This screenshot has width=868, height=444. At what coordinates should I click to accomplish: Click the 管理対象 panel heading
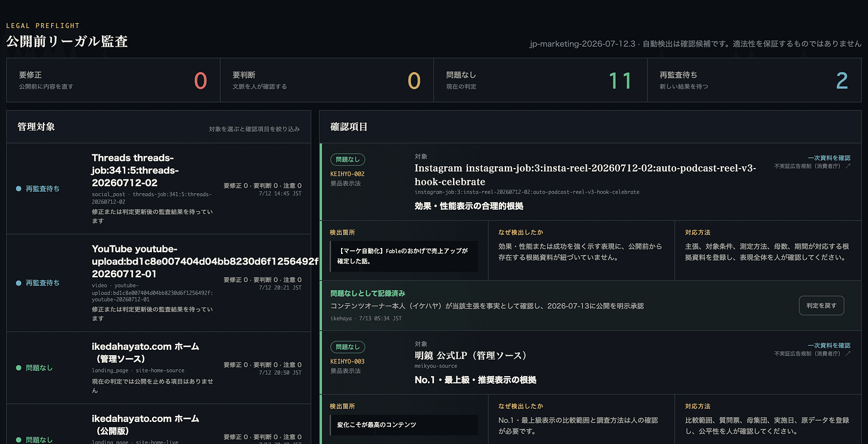click(36, 127)
